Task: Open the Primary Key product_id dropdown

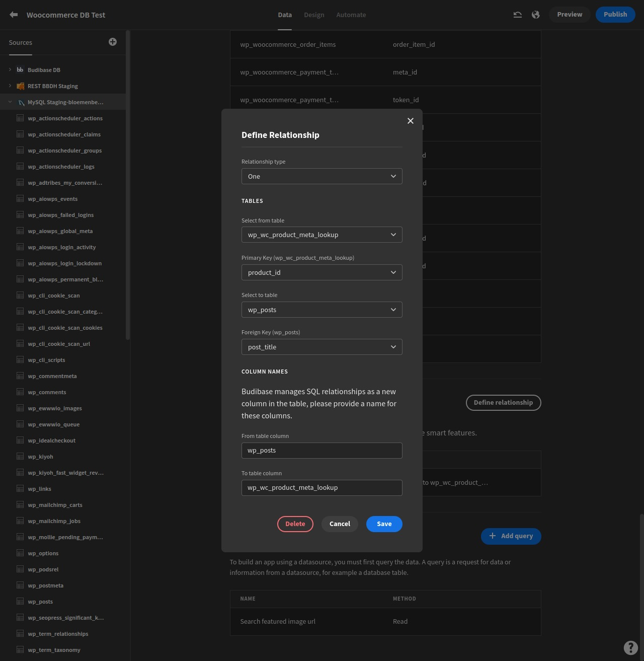Action: coord(321,272)
